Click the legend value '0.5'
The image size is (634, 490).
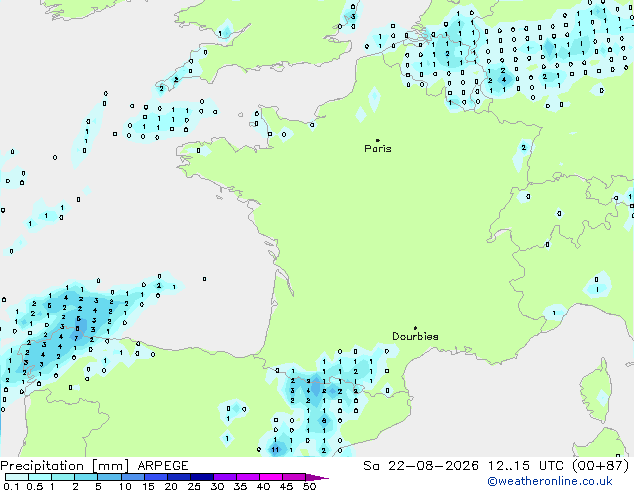coord(34,486)
